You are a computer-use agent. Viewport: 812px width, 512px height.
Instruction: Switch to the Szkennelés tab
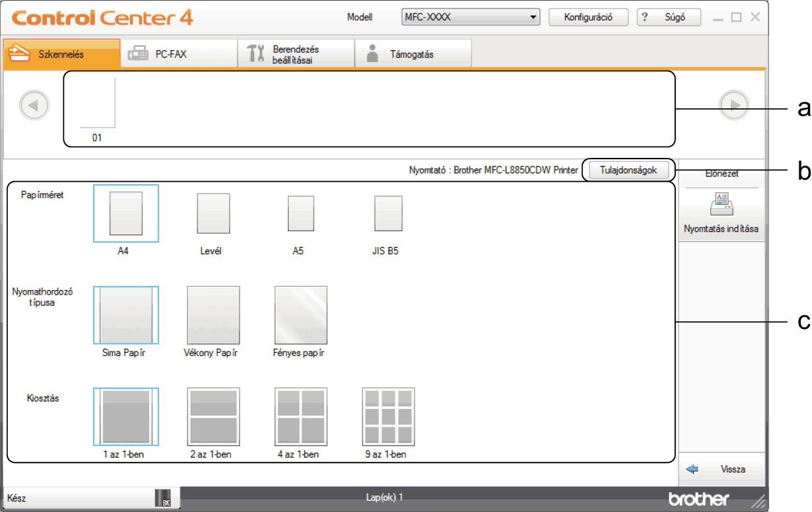[62, 54]
